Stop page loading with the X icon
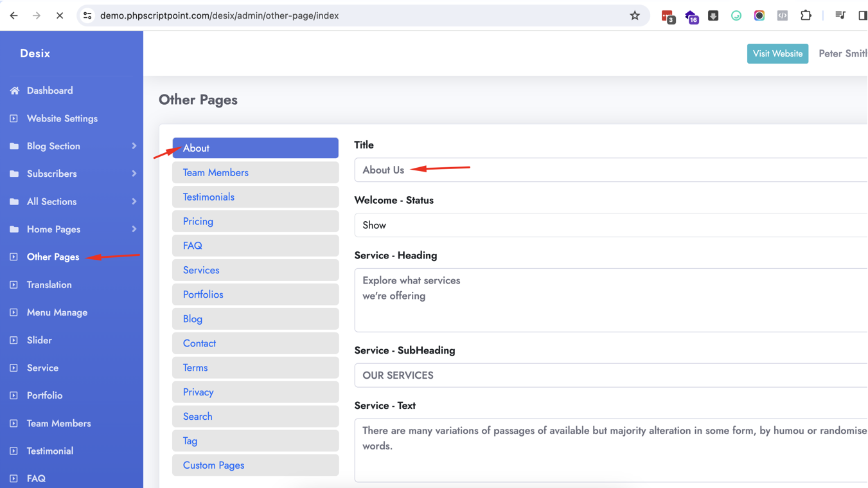 pos(60,15)
